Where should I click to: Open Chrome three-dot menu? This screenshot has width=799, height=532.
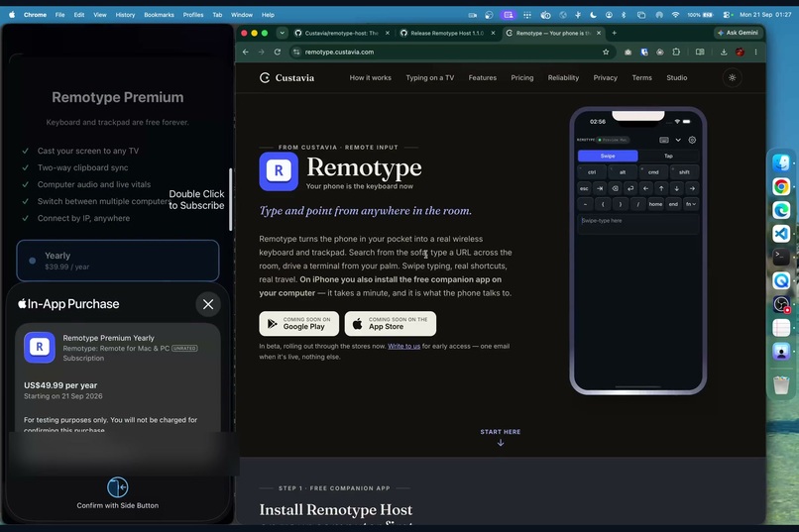pyautogui.click(x=755, y=52)
